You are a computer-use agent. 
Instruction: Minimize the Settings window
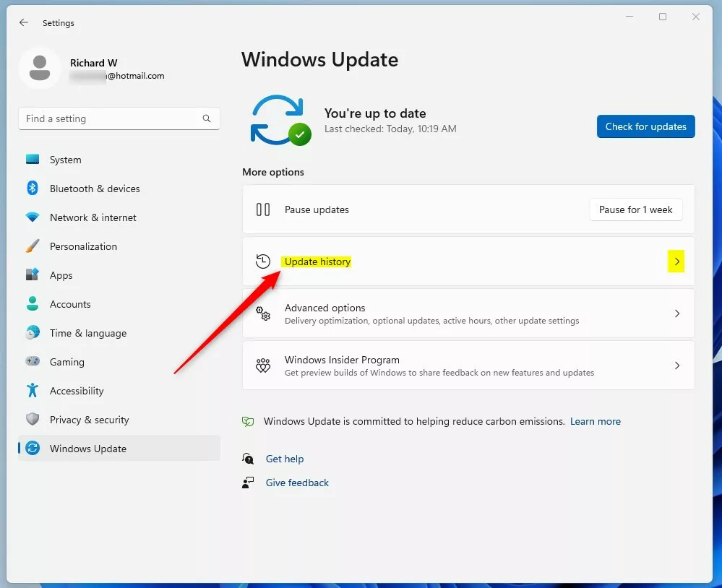[629, 17]
